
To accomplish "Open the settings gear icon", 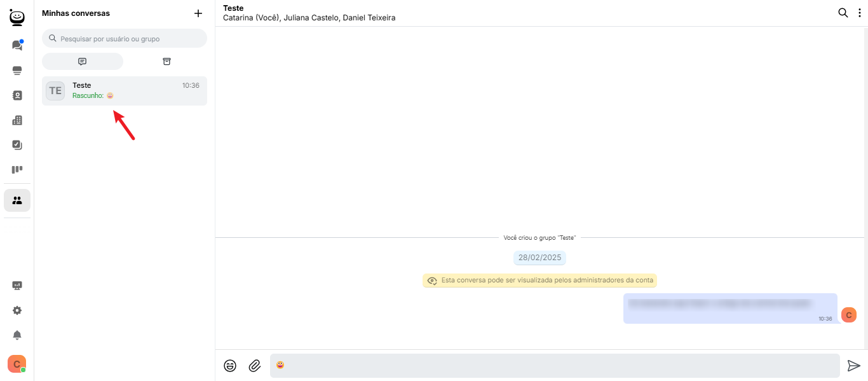I will pyautogui.click(x=17, y=310).
